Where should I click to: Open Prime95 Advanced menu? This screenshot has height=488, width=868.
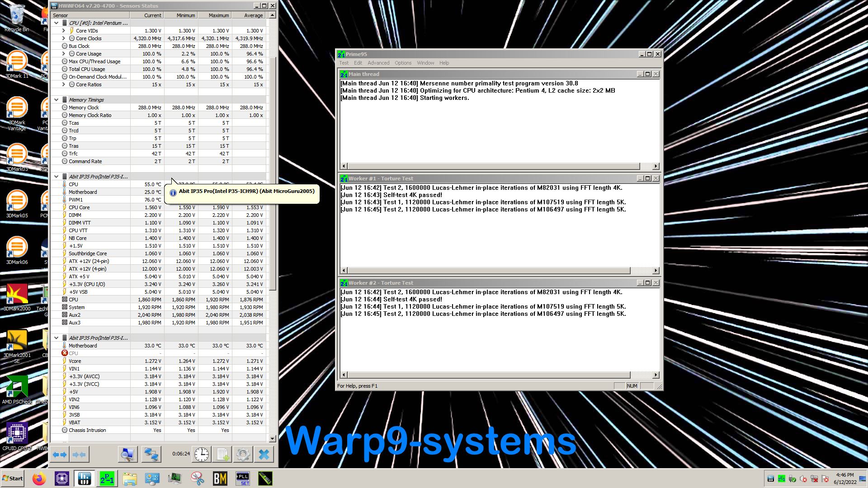point(378,63)
